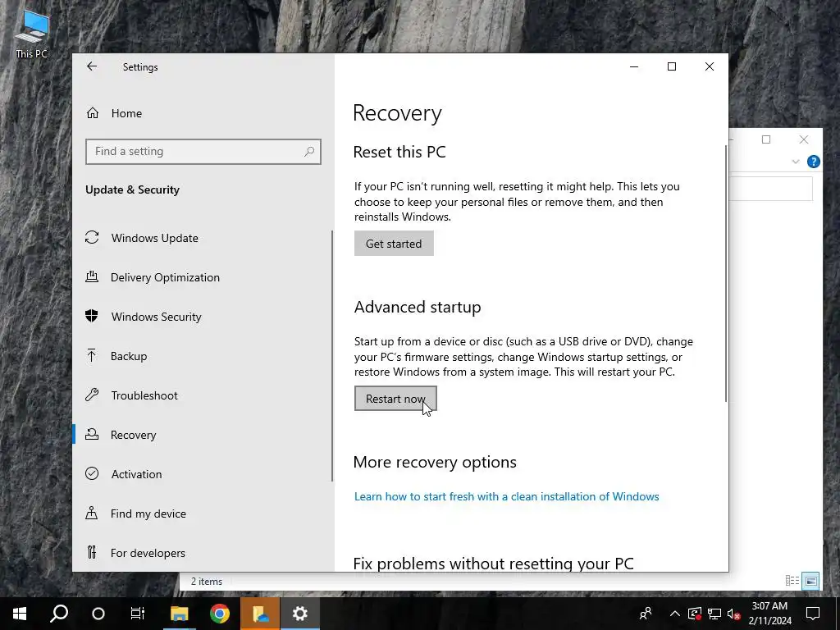Open taskbar Search

click(59, 614)
